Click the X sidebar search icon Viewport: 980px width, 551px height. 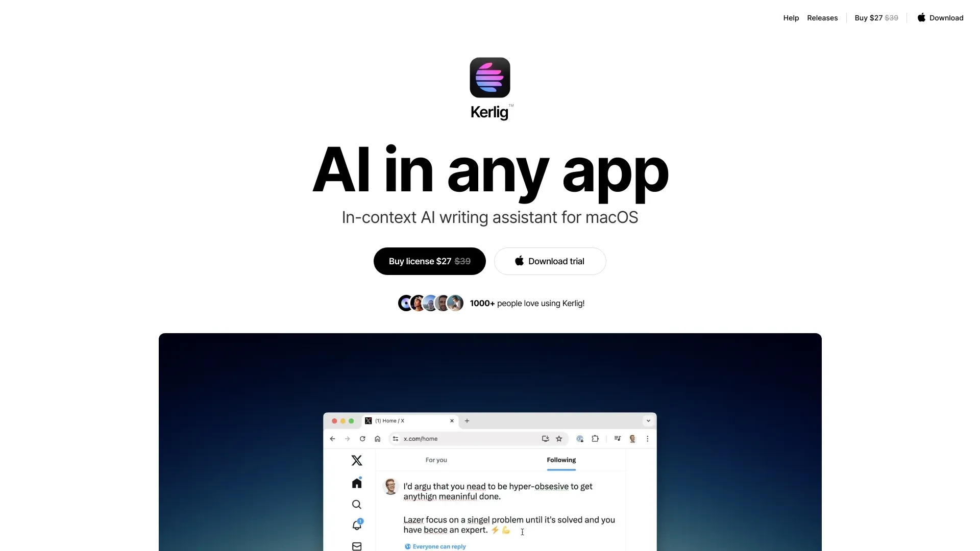pos(356,504)
